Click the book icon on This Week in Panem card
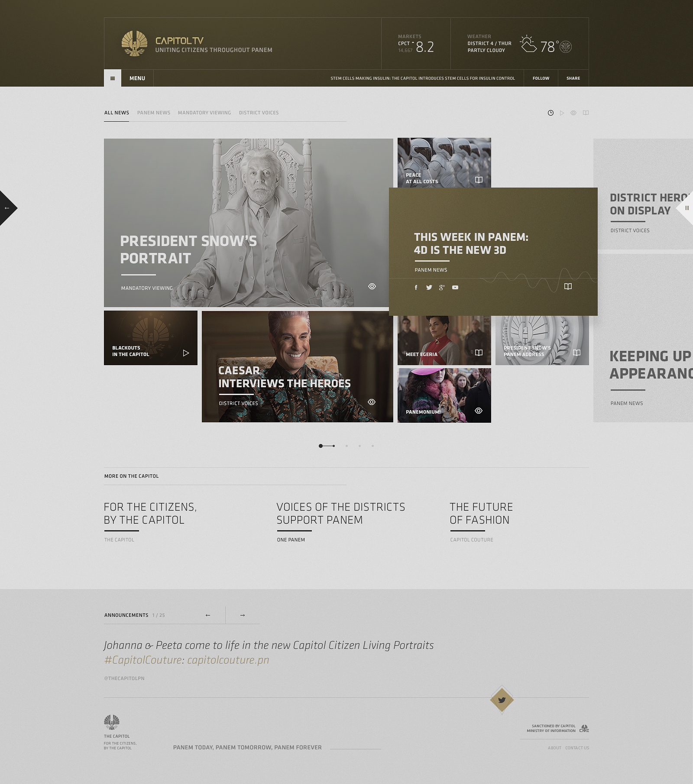This screenshot has height=784, width=693. click(x=568, y=286)
